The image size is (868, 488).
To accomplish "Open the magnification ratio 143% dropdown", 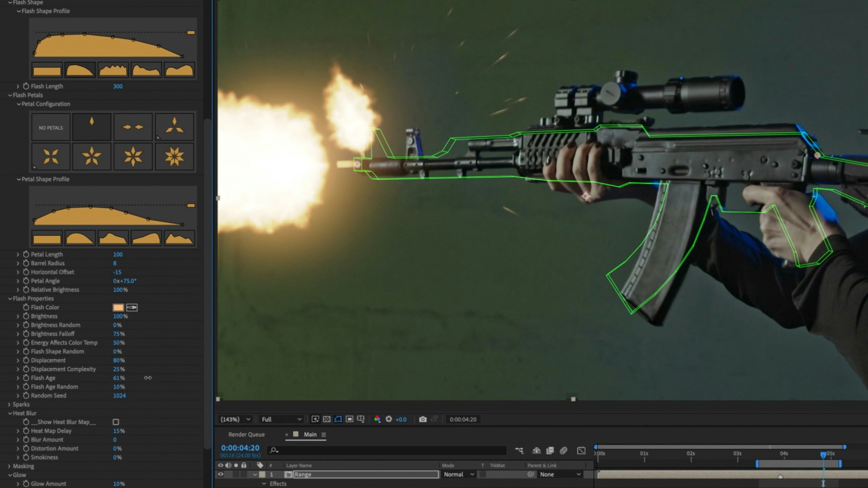I will 235,419.
